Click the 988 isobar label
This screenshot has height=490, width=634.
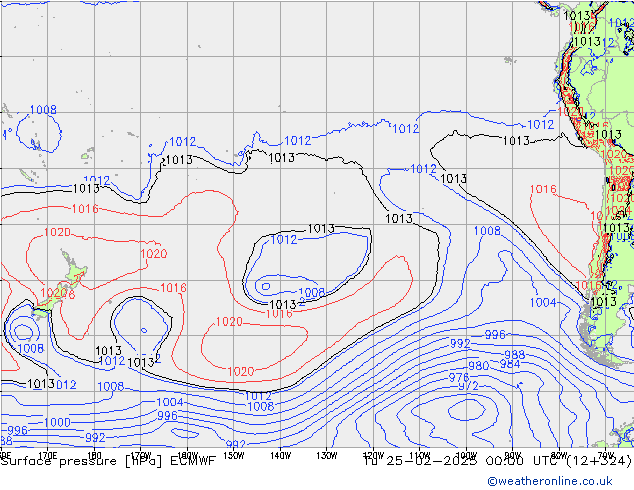click(x=515, y=355)
